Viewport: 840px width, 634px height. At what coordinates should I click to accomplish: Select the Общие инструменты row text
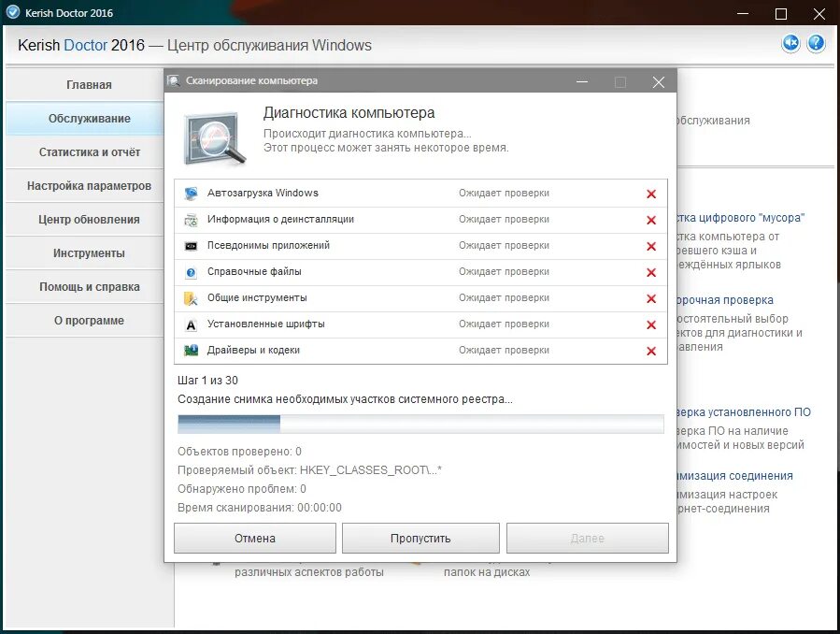pyautogui.click(x=257, y=297)
